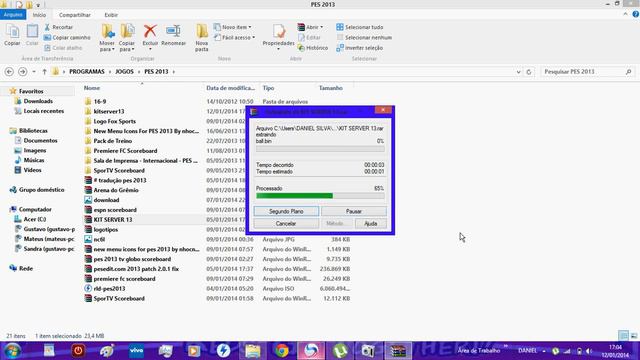Select Recortar in the ribbon
Viewport: 640px width, 360px height.
(x=58, y=27)
